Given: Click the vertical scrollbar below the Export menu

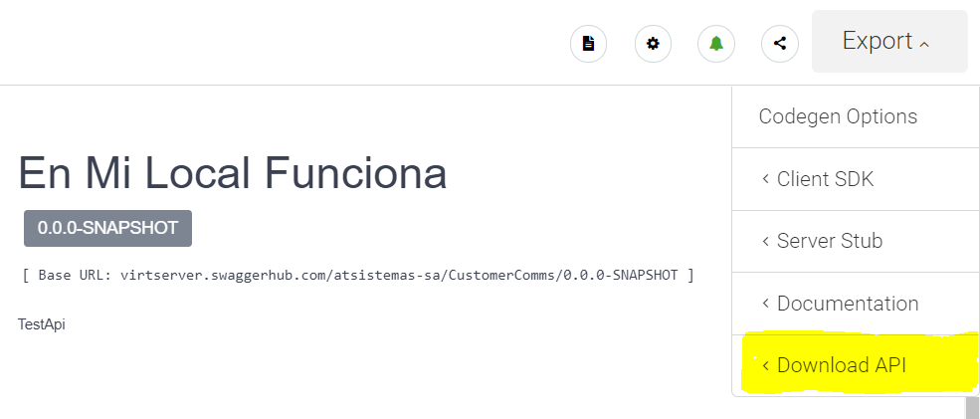Looking at the screenshot, I should 972,408.
